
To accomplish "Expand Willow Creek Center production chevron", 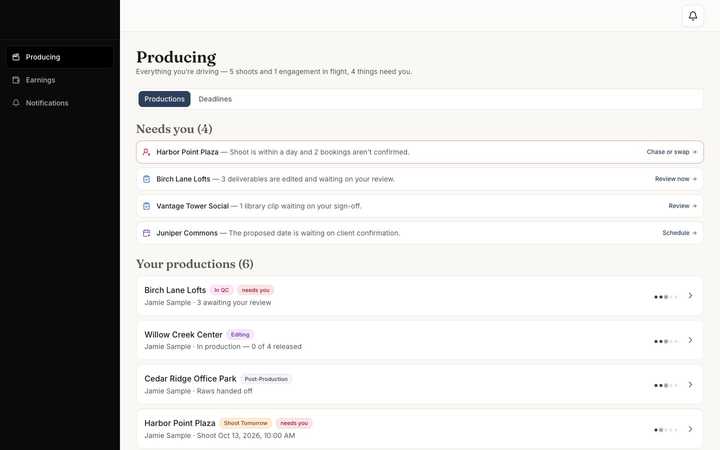I will [690, 340].
